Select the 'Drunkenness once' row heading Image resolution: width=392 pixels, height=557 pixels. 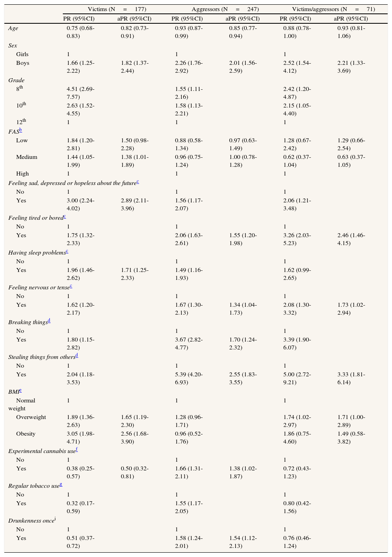(31, 521)
